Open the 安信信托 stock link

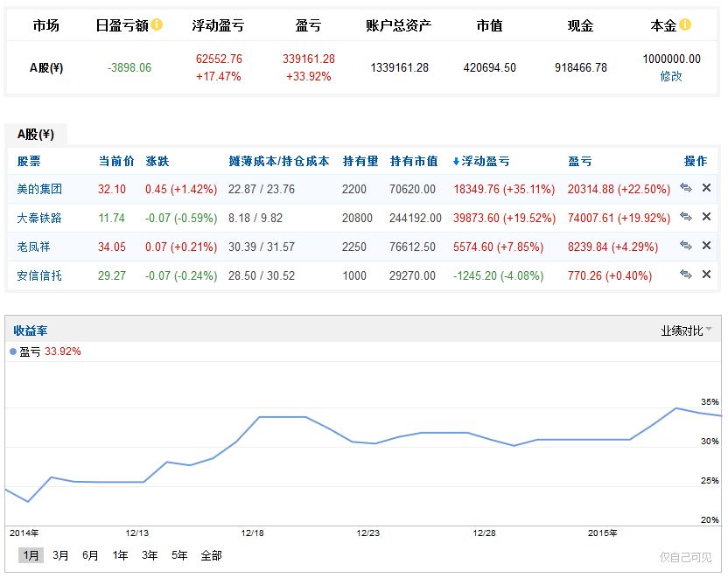[x=39, y=275]
